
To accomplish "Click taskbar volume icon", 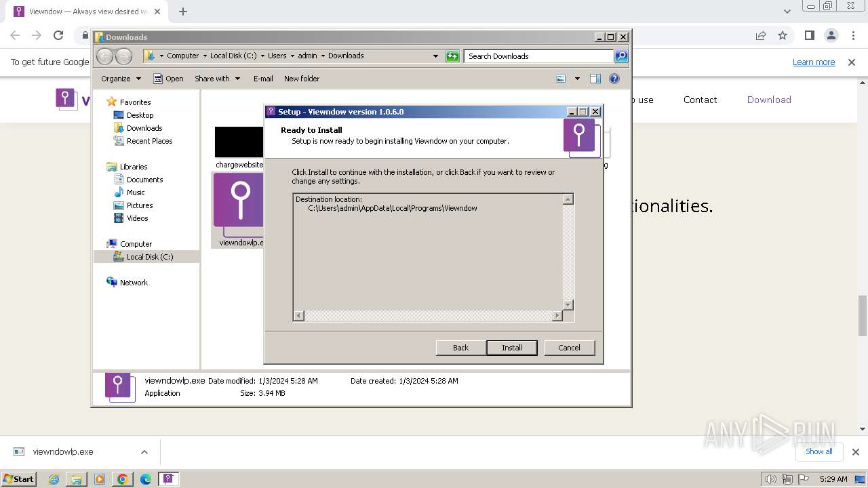I will tap(771, 479).
